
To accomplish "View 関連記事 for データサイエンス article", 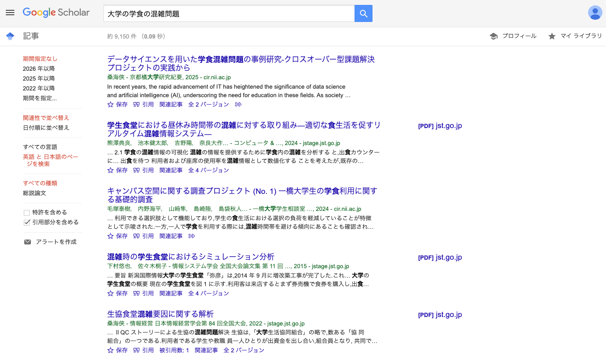I will coord(171,104).
